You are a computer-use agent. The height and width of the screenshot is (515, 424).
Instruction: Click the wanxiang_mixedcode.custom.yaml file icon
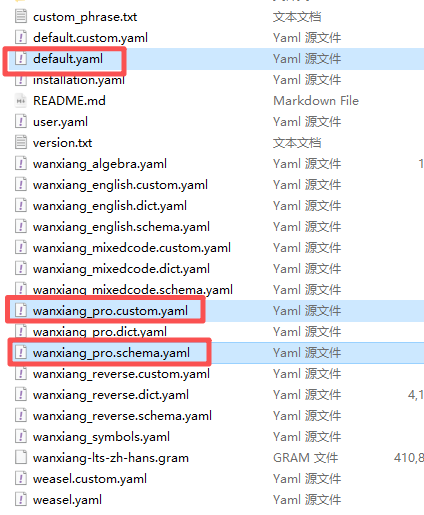(21, 247)
